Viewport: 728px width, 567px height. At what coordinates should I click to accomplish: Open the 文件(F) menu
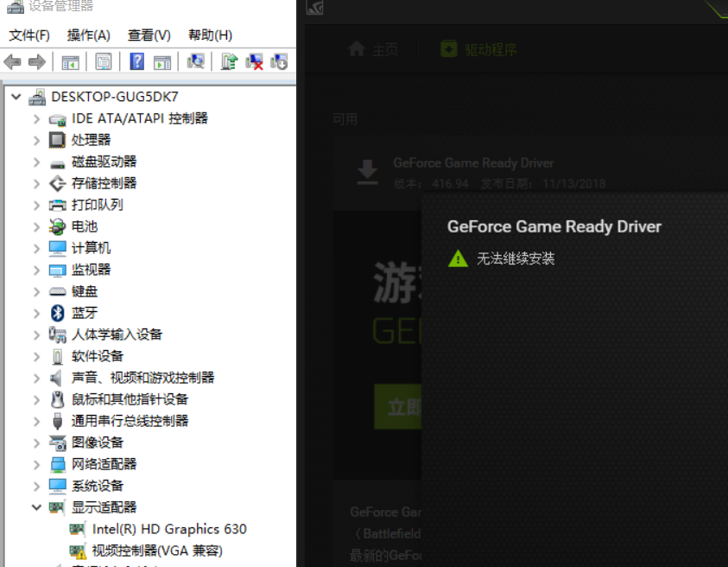coord(28,35)
